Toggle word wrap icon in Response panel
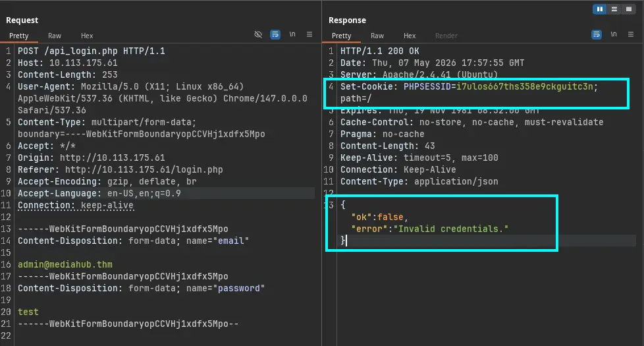Screen dimensions: 644x346 [x=597, y=34]
